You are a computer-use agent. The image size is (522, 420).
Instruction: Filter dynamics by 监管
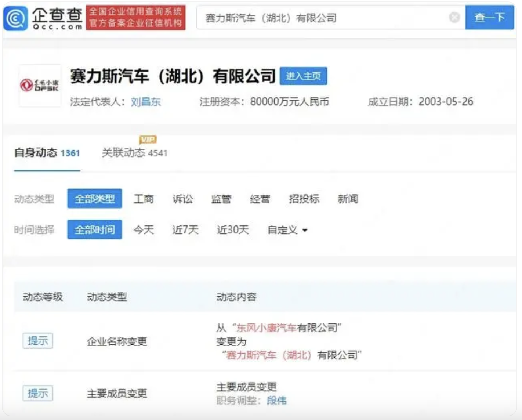pyautogui.click(x=221, y=199)
